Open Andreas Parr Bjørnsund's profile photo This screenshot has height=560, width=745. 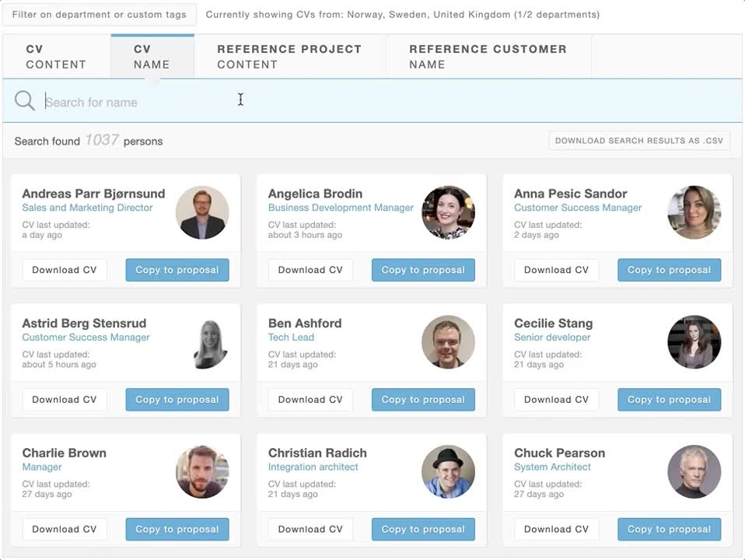[202, 212]
